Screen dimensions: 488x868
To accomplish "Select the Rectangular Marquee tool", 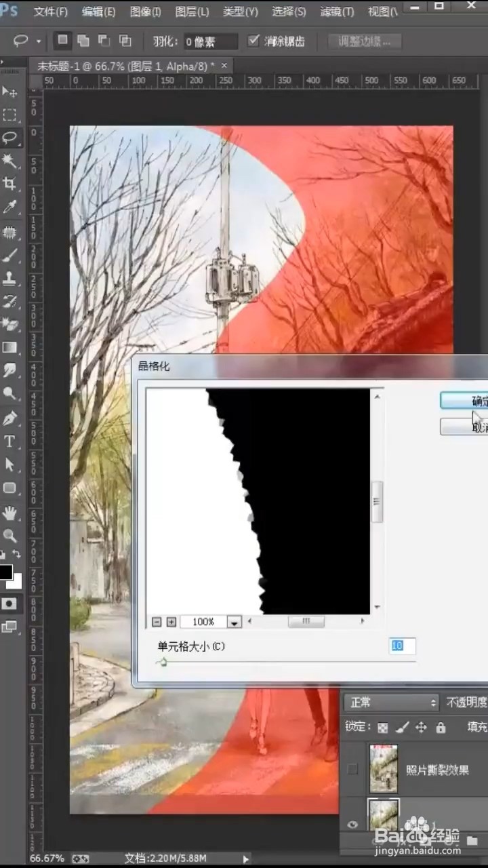I will click(9, 114).
